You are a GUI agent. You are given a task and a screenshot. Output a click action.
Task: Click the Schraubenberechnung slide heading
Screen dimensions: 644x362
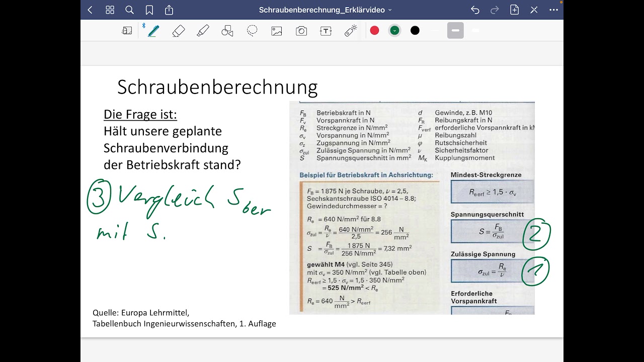217,87
